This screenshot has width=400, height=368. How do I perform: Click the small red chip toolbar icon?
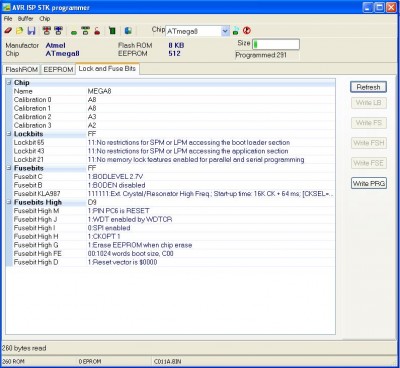(x=97, y=31)
